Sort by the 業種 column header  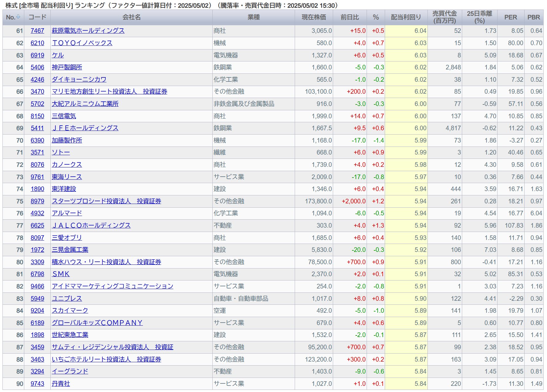(x=254, y=17)
